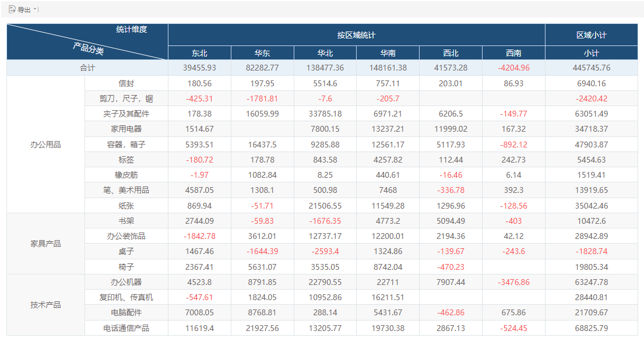Image resolution: width=644 pixels, height=338 pixels.
Task: Click the 合计 total row label
Action: [x=87, y=68]
